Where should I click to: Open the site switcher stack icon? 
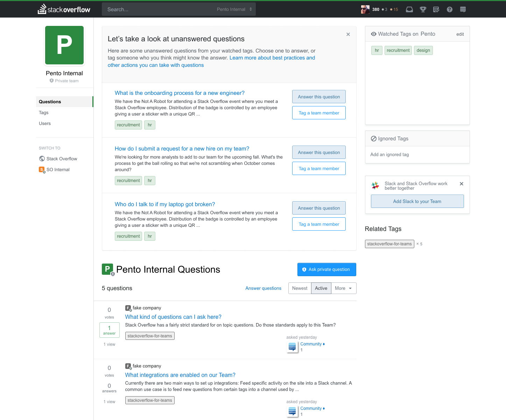pos(463,9)
